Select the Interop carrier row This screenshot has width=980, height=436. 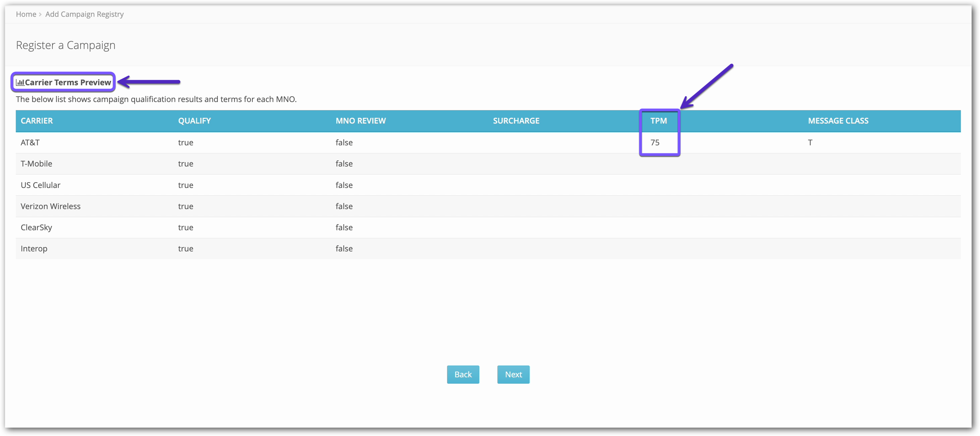[x=34, y=248]
